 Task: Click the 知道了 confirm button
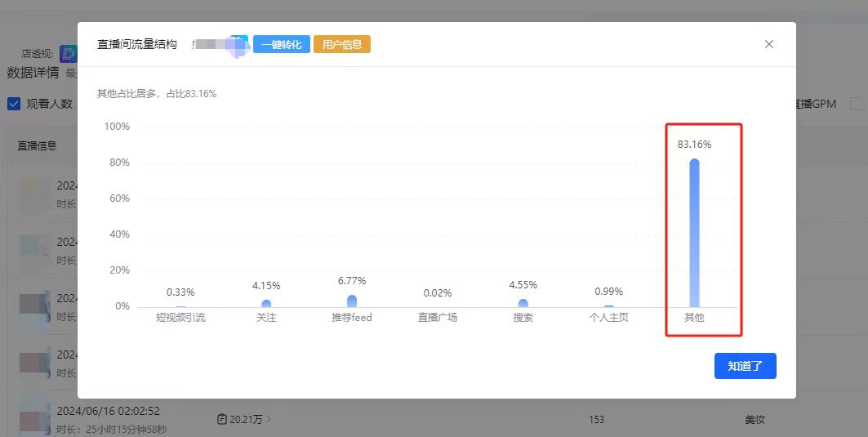click(745, 366)
